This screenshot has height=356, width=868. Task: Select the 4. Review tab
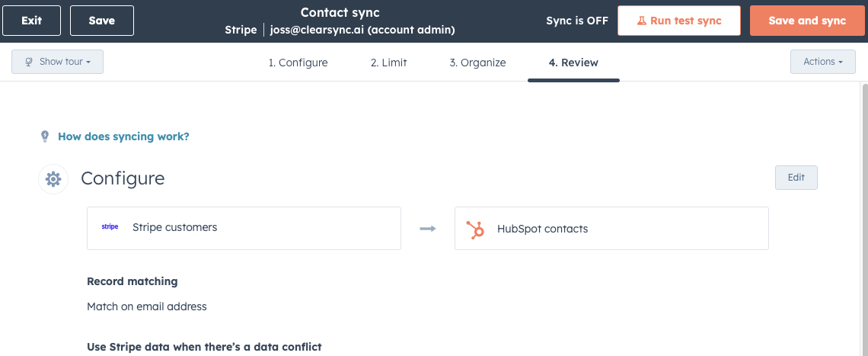(573, 63)
